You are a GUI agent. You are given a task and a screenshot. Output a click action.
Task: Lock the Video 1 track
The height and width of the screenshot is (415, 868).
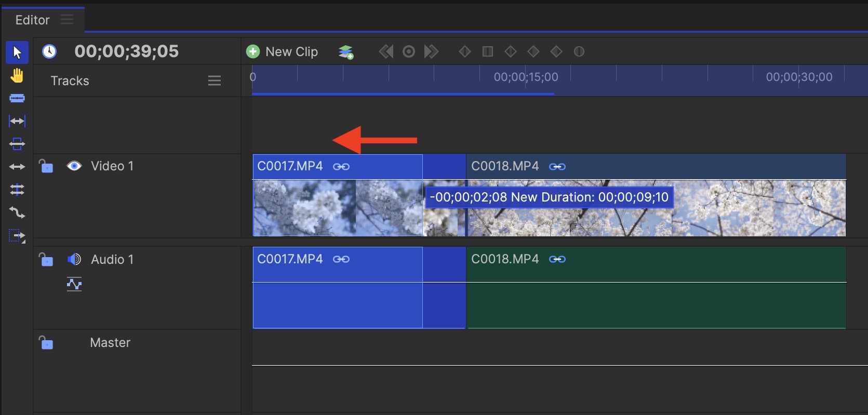(x=46, y=166)
